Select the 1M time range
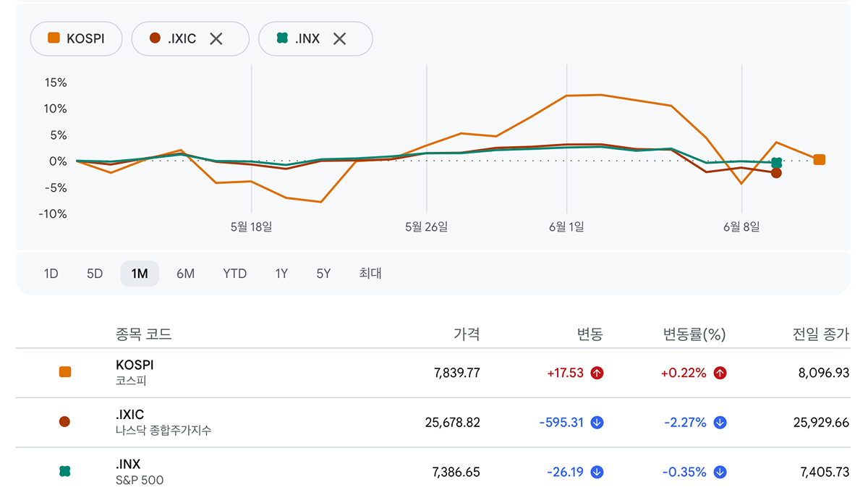The height and width of the screenshot is (503, 868). pyautogui.click(x=140, y=274)
